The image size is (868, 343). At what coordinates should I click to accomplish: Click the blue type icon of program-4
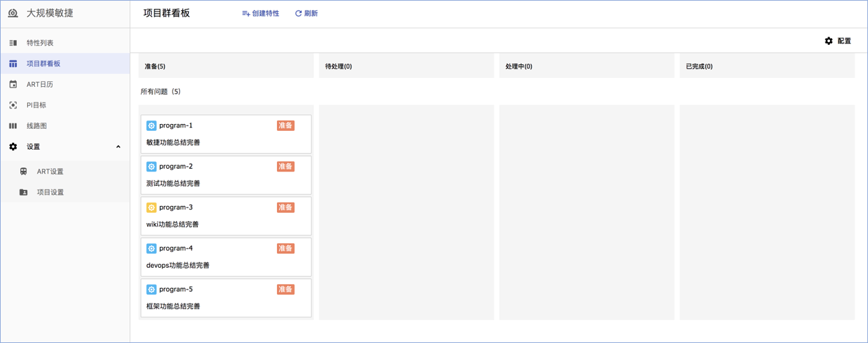pyautogui.click(x=152, y=249)
